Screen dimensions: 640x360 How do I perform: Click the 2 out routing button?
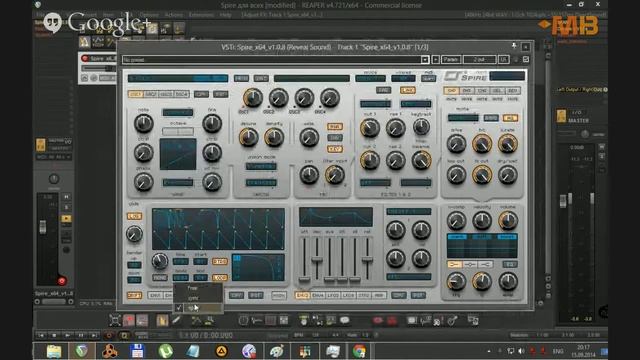pyautogui.click(x=479, y=60)
